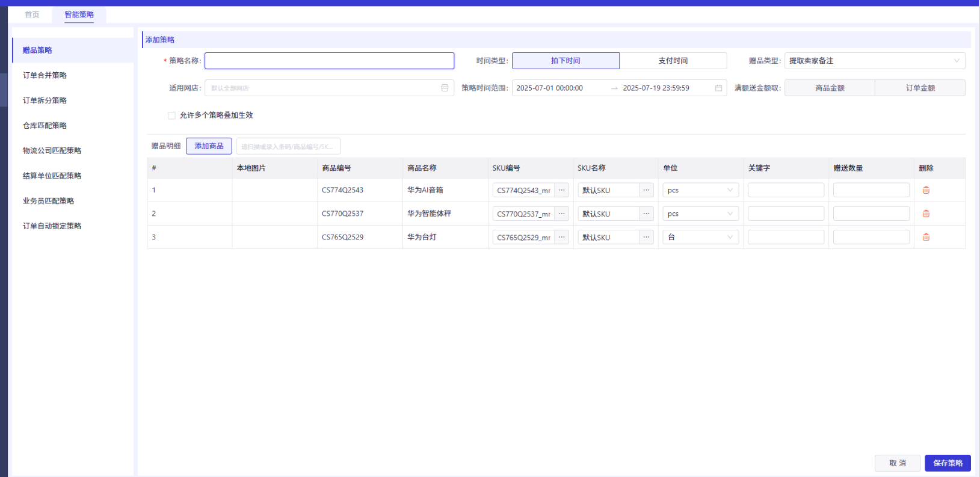
Task: Click end date 2025-07-19 23:59:59
Action: point(656,88)
